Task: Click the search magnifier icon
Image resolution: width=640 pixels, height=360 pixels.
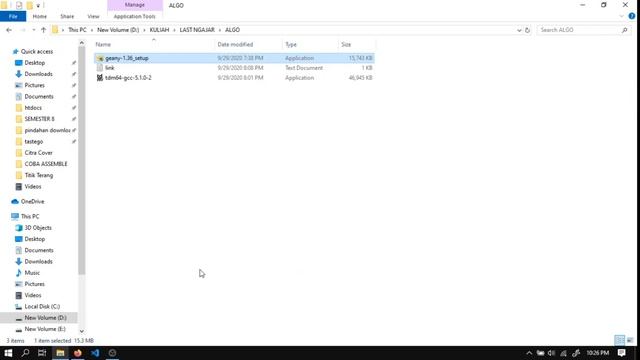Action: [x=624, y=30]
